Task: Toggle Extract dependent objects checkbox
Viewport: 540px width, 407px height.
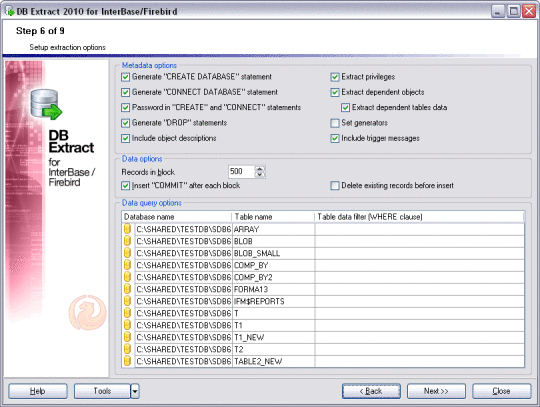Action: pyautogui.click(x=335, y=92)
